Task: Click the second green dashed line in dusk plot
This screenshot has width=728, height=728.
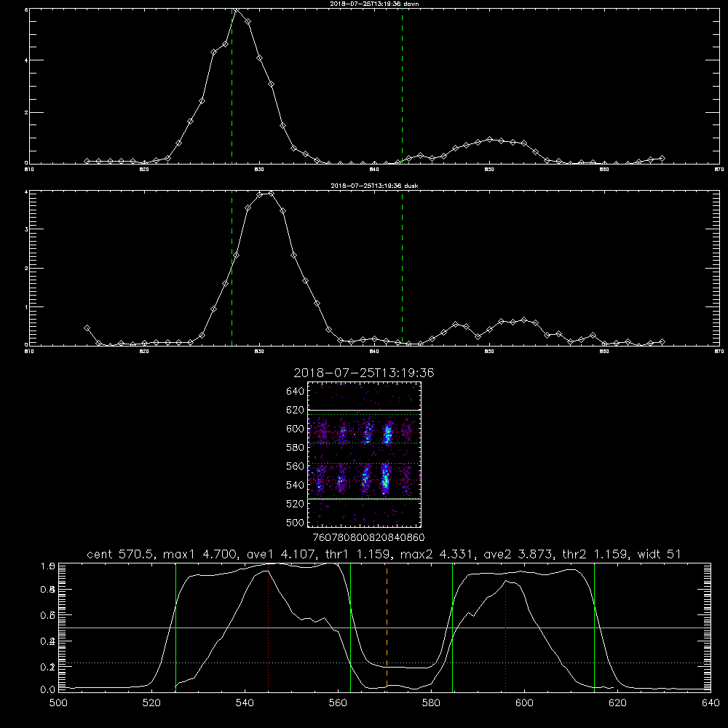Action: point(402,269)
